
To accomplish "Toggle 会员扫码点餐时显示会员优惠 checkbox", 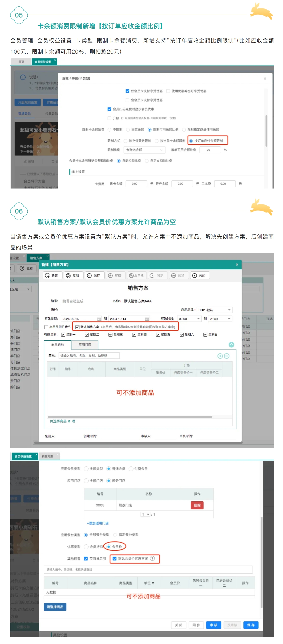I will pyautogui.click(x=110, y=109).
